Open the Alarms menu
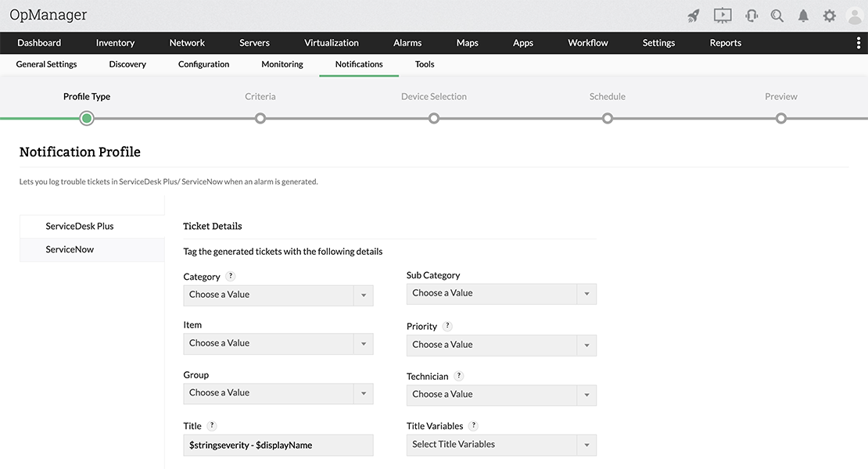868x469 pixels. 407,43
